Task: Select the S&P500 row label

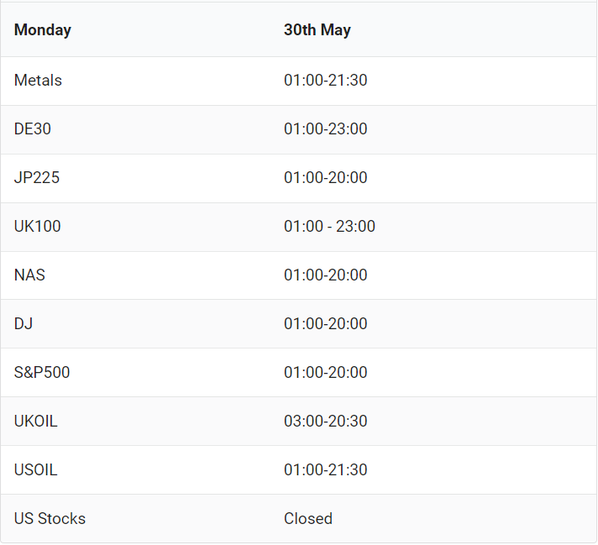Action: 42,373
